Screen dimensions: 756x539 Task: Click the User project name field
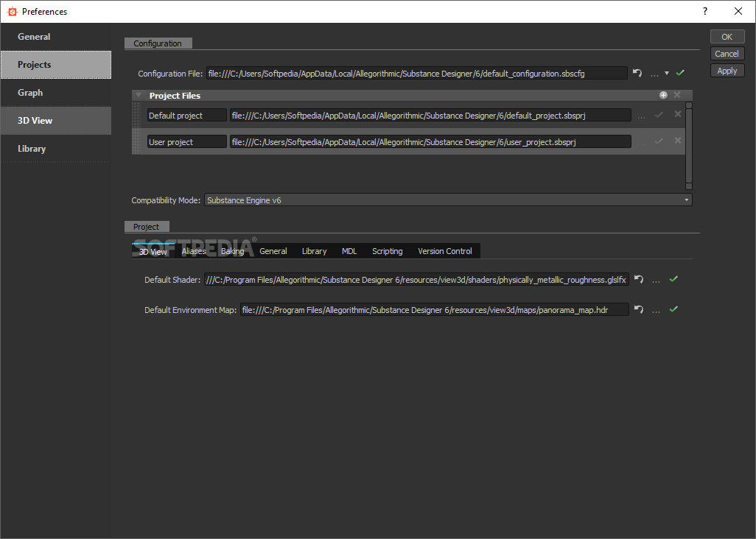click(x=187, y=141)
